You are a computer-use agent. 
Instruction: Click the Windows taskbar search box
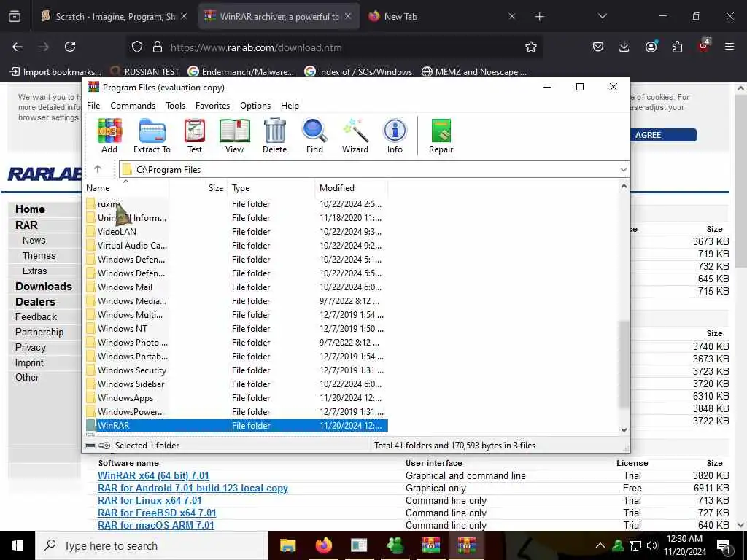click(152, 545)
